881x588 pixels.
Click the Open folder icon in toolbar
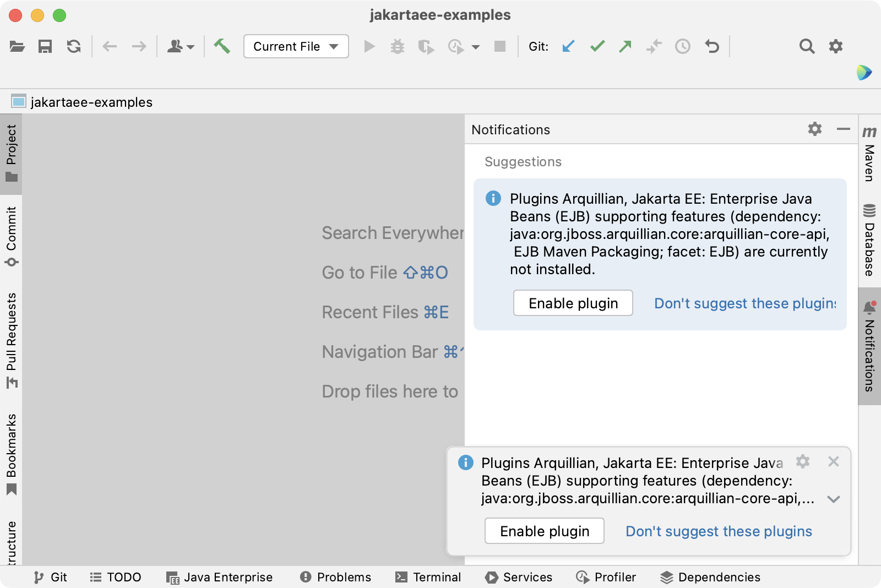(x=17, y=46)
